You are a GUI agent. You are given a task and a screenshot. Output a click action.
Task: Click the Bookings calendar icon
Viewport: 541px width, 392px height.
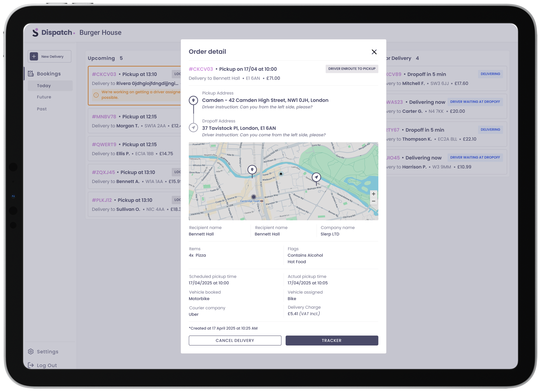tap(31, 74)
